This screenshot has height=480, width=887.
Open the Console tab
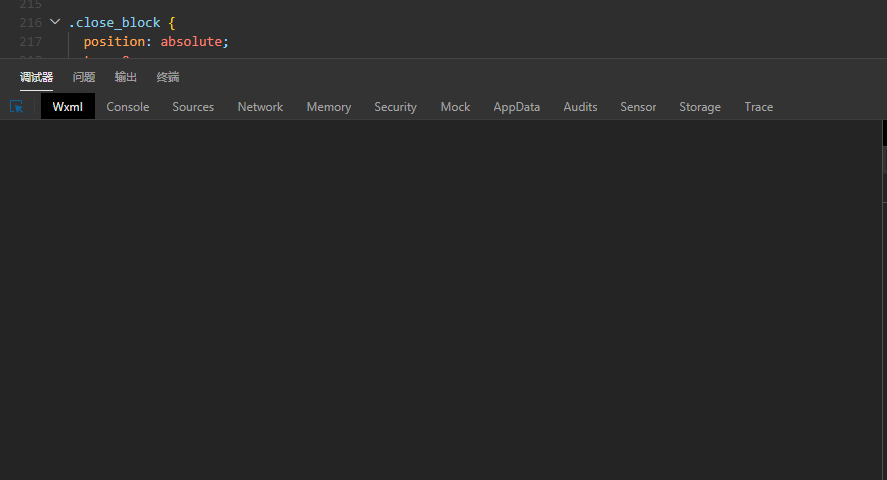pos(128,107)
